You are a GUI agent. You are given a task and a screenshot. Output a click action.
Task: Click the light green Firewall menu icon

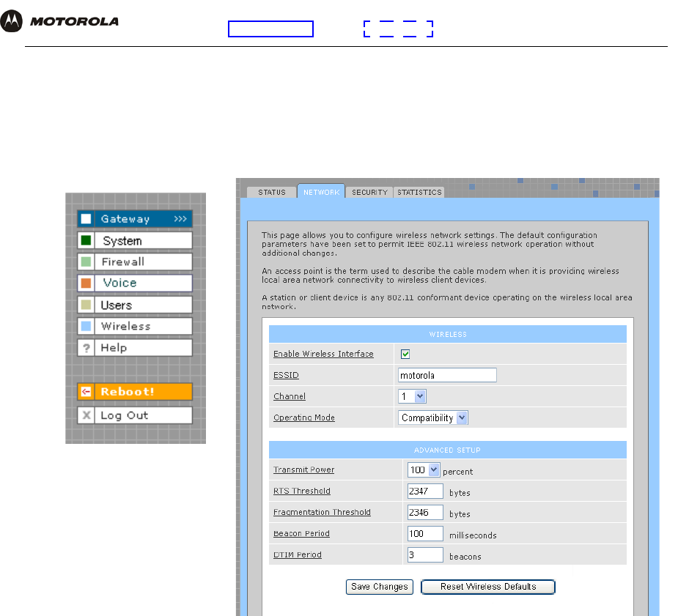[x=86, y=261]
